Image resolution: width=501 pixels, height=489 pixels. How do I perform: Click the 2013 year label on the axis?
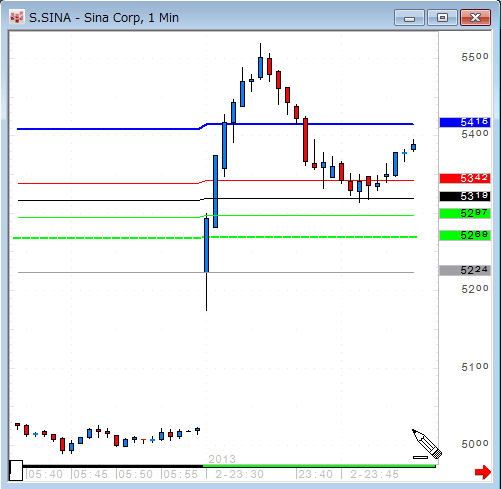[222, 459]
